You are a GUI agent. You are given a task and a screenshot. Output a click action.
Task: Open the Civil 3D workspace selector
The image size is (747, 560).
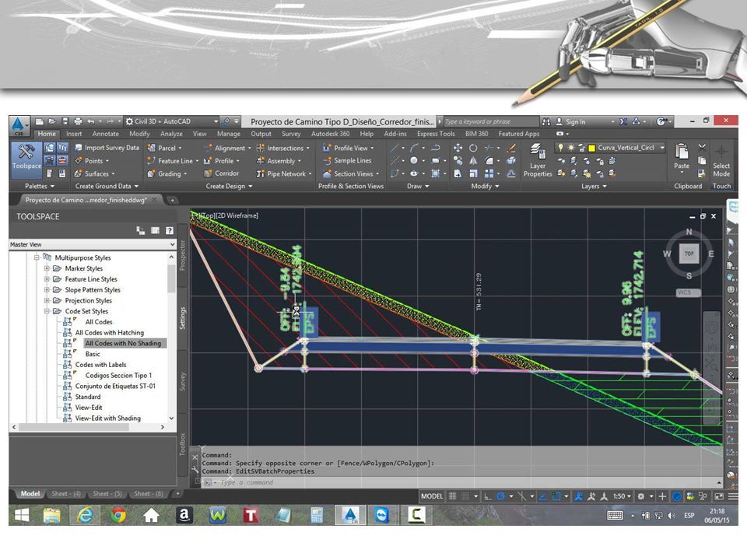(x=171, y=121)
